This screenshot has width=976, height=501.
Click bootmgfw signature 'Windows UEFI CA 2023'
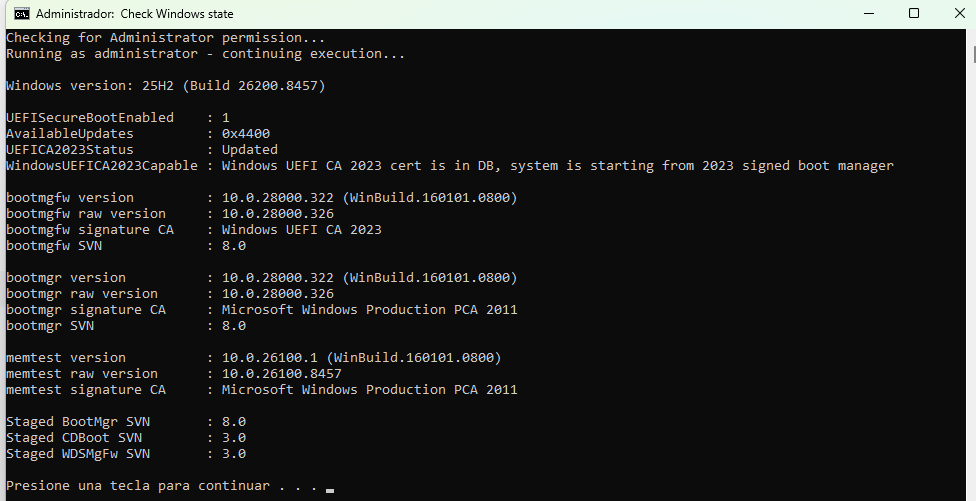301,230
